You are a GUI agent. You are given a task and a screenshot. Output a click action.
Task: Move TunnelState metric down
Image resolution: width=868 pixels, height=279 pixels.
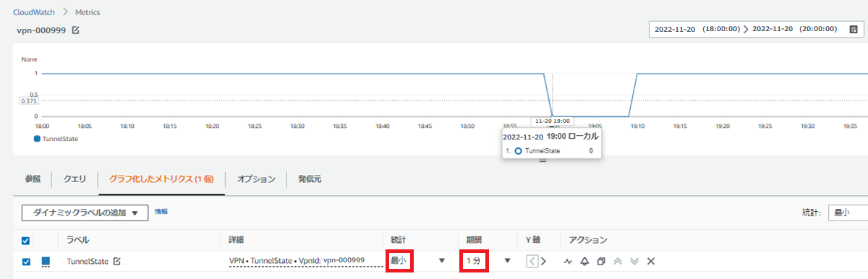[634, 261]
